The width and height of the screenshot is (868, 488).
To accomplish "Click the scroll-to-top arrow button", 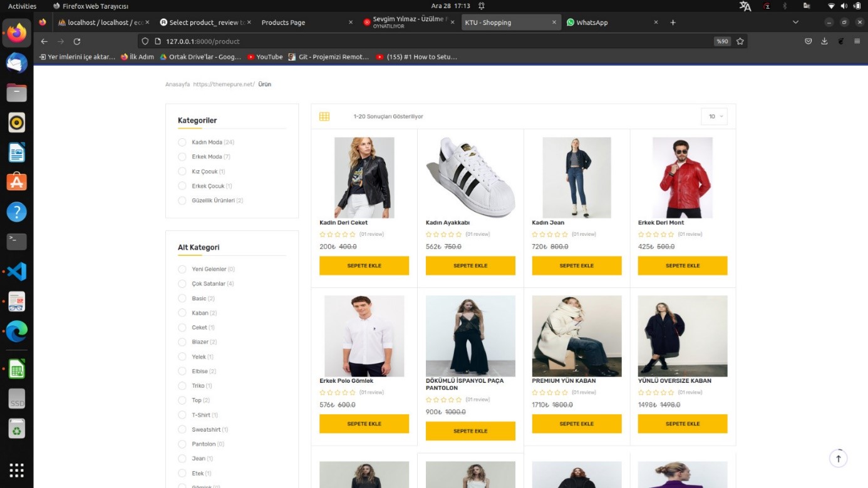I will (x=838, y=458).
